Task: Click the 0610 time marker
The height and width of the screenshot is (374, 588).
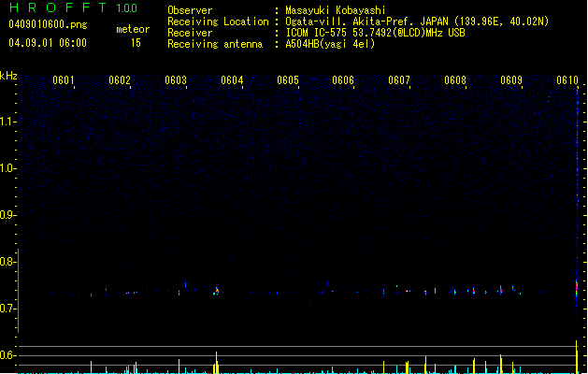Action: (x=567, y=80)
